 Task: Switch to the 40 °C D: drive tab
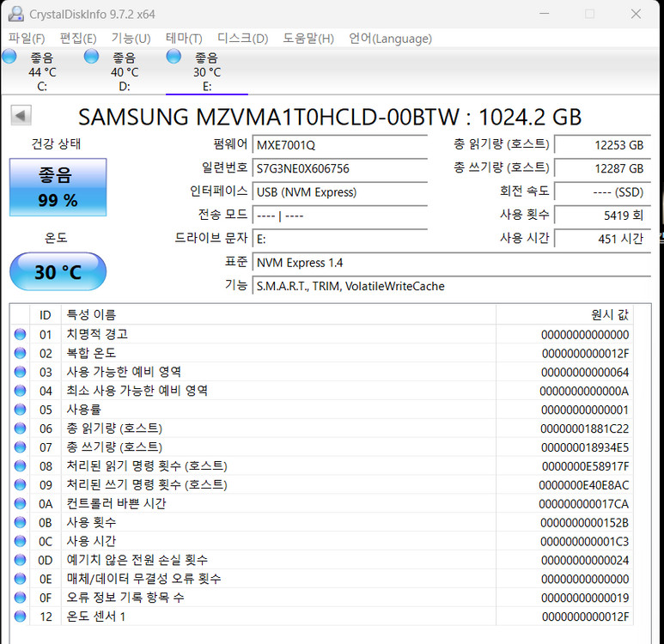125,72
